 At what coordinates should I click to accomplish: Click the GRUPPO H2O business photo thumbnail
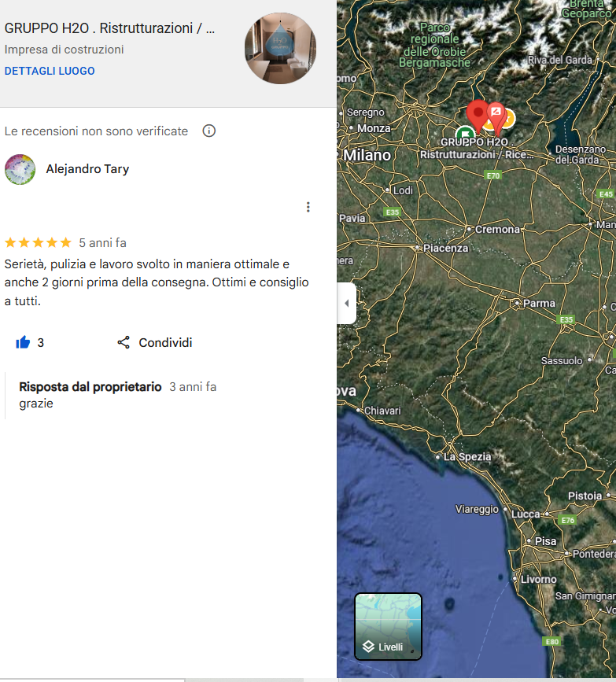280,48
